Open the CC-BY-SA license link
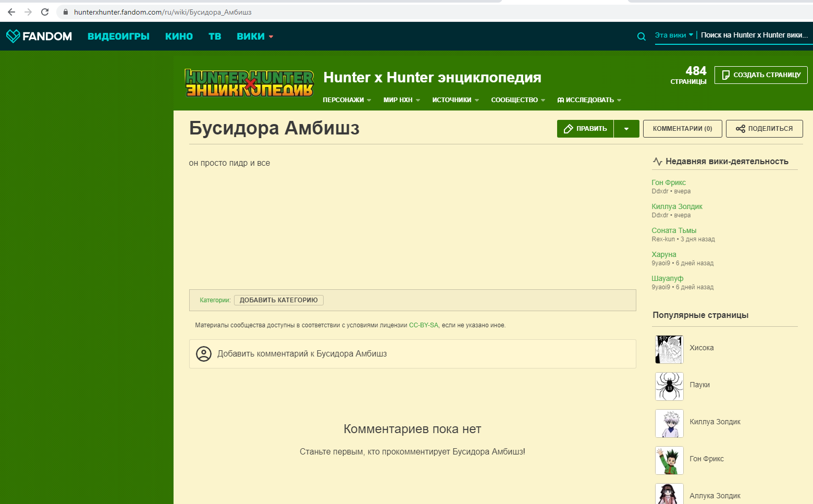This screenshot has height=504, width=813. pos(423,325)
